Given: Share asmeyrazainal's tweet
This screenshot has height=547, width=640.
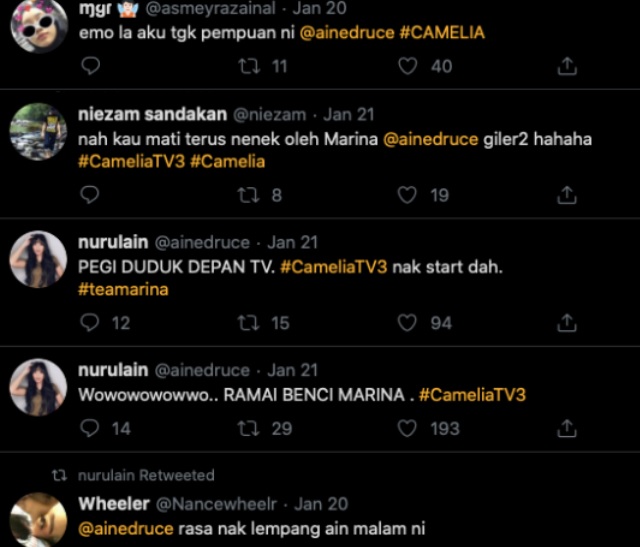Looking at the screenshot, I should (566, 66).
